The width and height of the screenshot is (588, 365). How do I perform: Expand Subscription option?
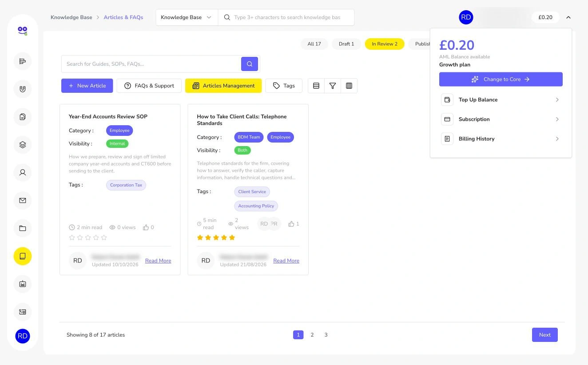pos(501,119)
